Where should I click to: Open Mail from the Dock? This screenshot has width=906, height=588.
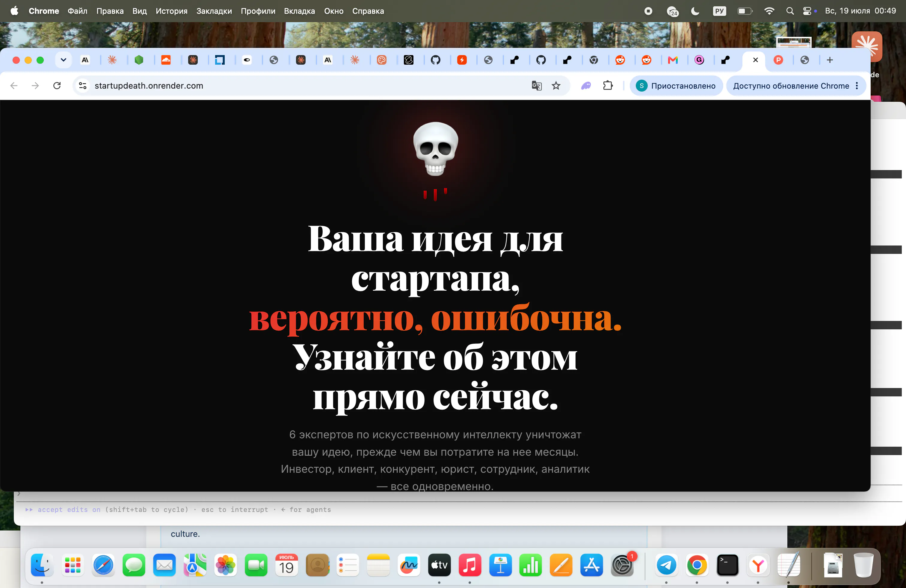click(x=164, y=565)
